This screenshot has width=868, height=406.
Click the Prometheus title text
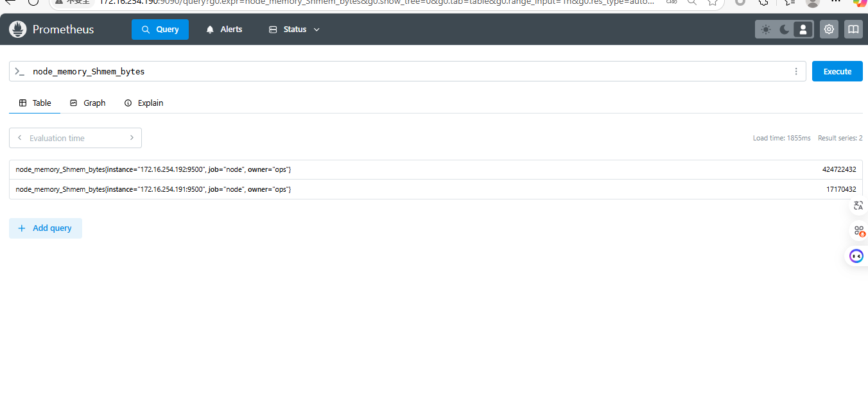63,30
